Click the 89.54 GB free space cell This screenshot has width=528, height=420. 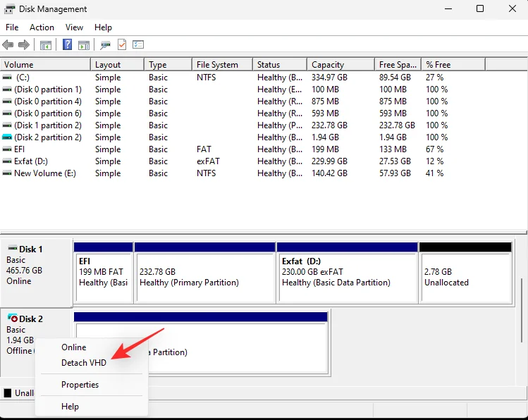395,78
